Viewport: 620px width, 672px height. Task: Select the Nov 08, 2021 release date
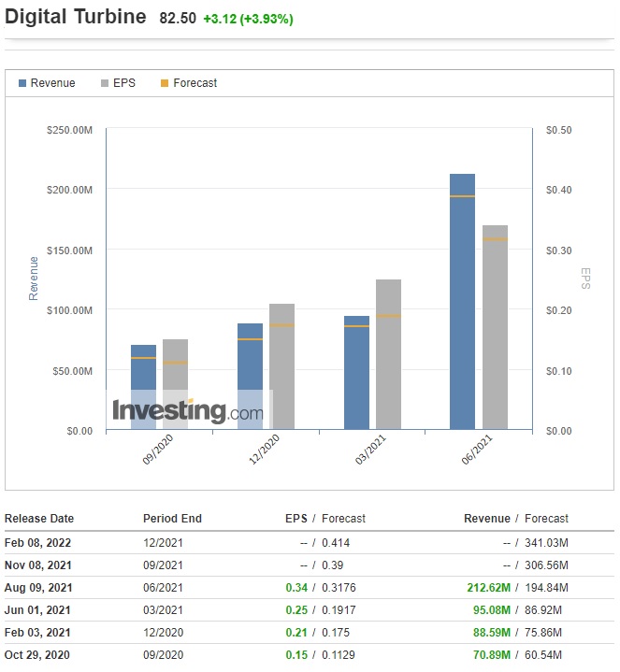37,565
